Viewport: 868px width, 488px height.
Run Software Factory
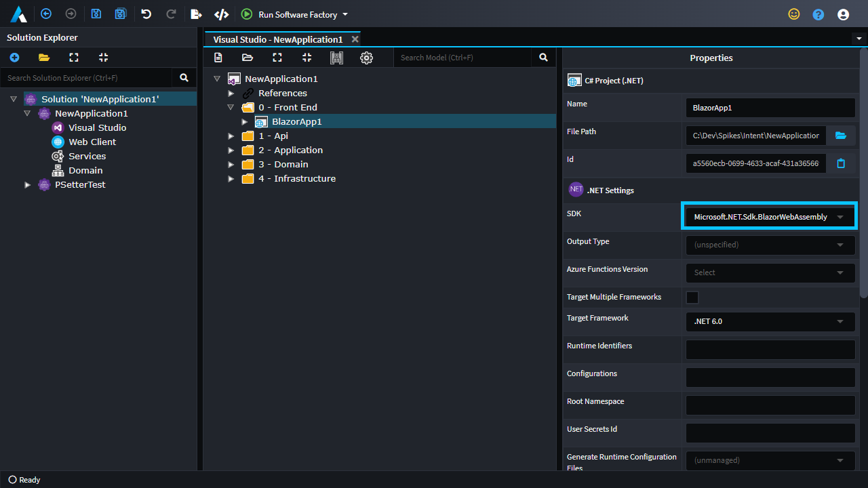click(x=298, y=14)
